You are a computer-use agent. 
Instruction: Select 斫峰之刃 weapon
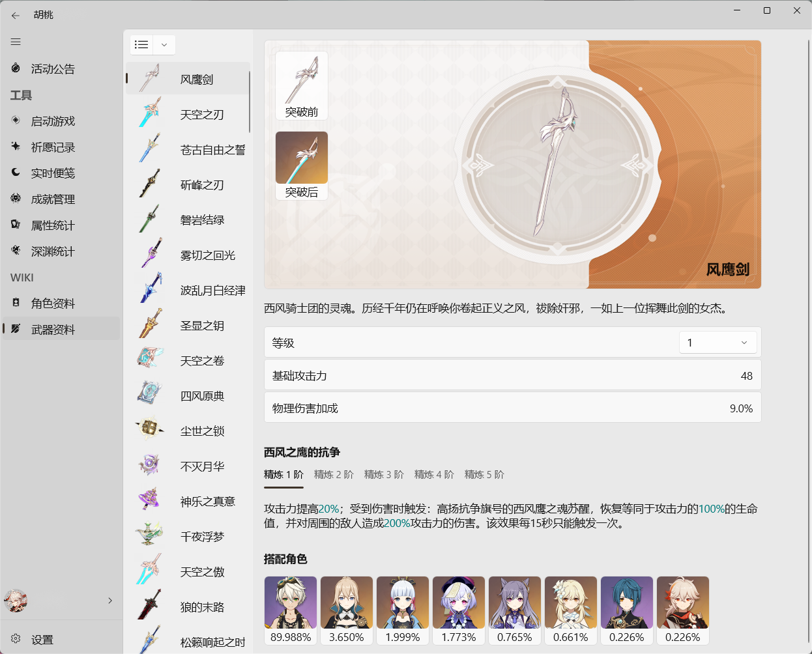[187, 185]
